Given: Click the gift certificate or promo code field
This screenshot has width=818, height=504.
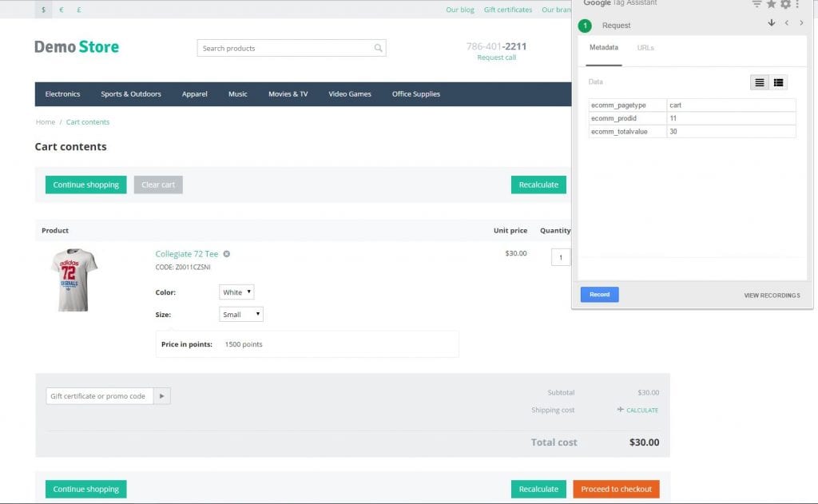Looking at the screenshot, I should [x=99, y=396].
